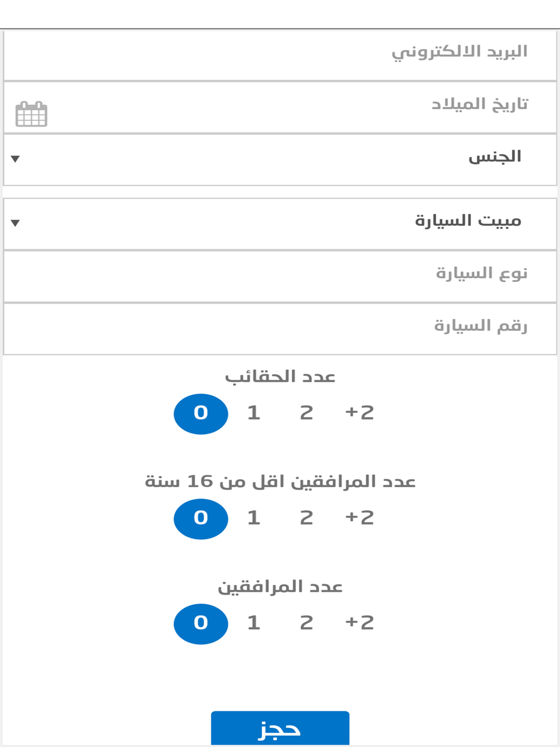Image resolution: width=560 pixels, height=747 pixels.
Task: Select 1 companion under 16 years
Action: tap(254, 518)
